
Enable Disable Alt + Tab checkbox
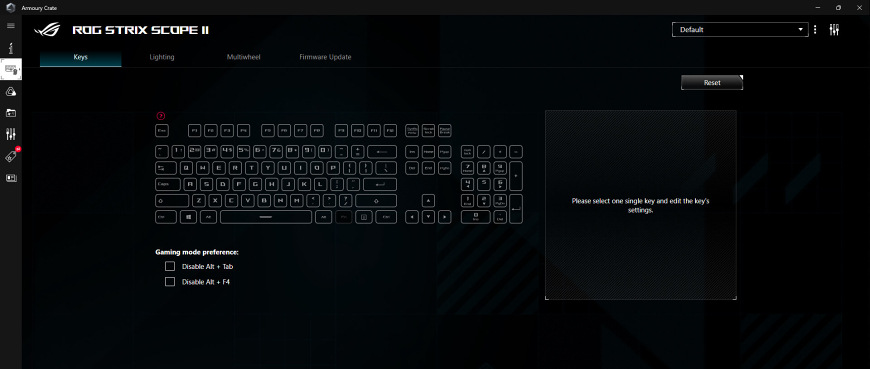point(170,266)
